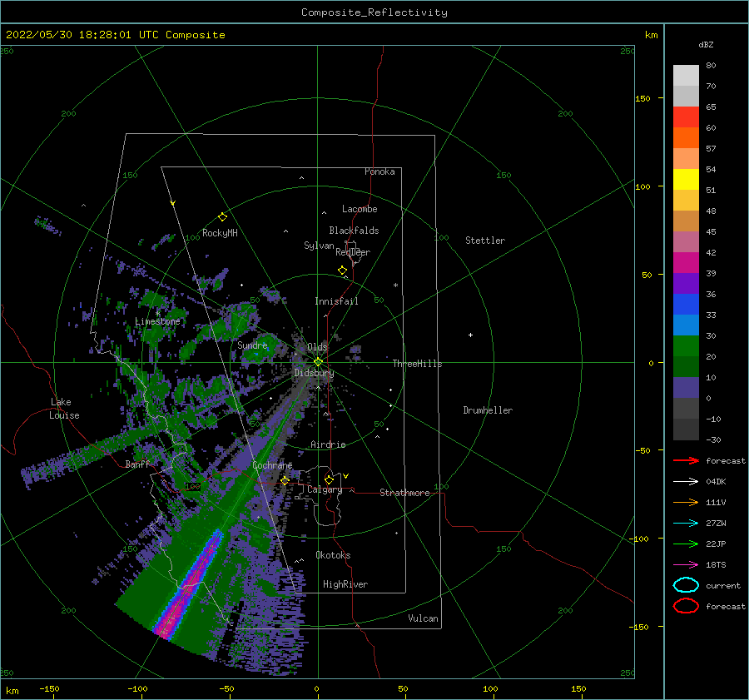This screenshot has width=749, height=700.
Task: Click the yellow diamond marker below RedDeer
Action: (x=342, y=271)
